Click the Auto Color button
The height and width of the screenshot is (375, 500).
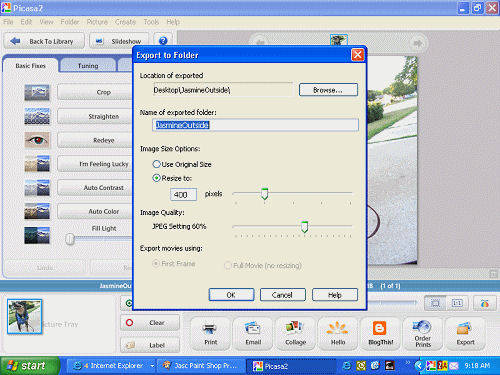(95, 211)
